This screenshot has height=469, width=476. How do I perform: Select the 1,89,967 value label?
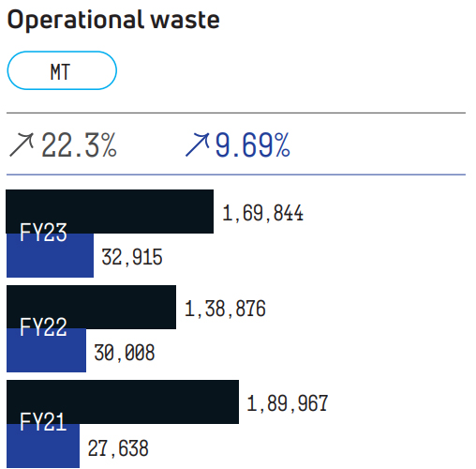pyautogui.click(x=288, y=403)
